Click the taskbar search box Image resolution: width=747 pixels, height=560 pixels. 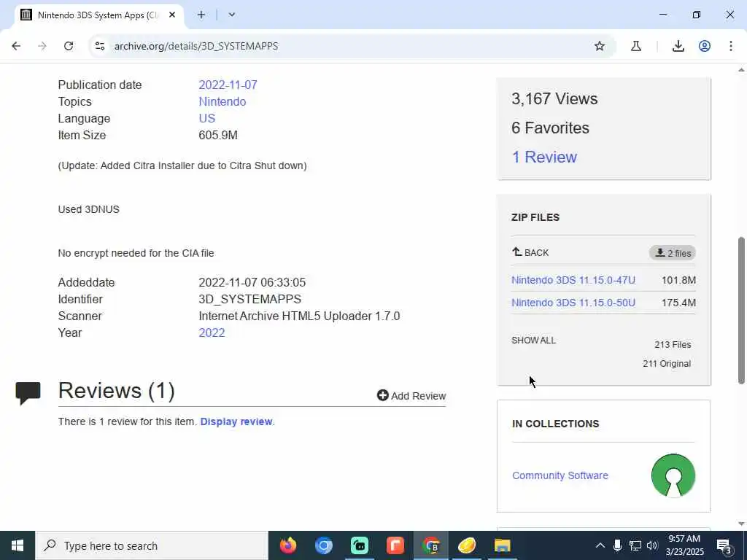pyautogui.click(x=152, y=545)
